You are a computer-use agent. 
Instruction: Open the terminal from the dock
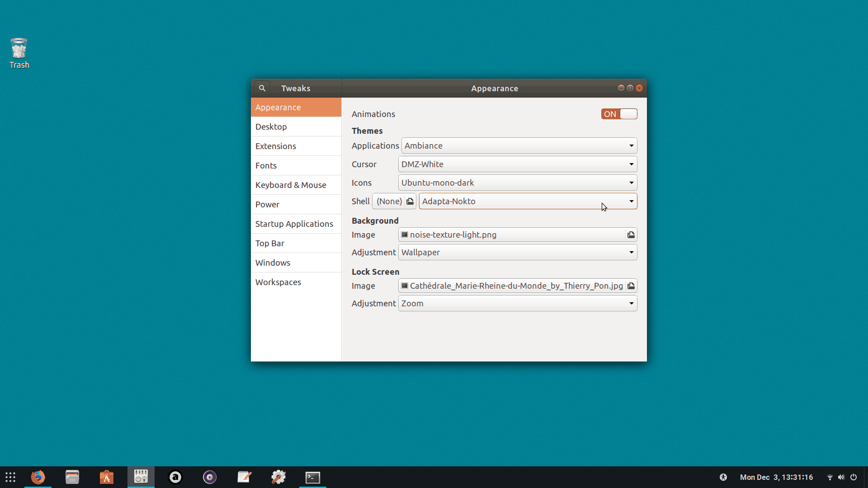[x=312, y=477]
